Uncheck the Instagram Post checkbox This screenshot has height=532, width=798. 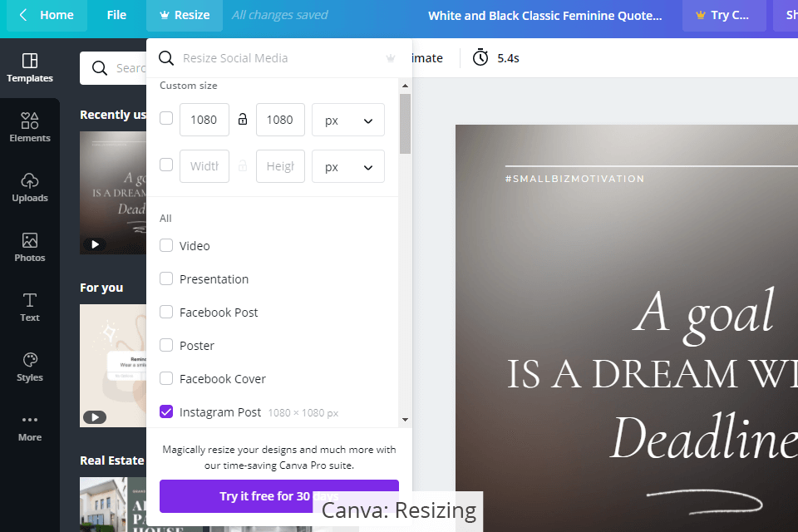pos(166,411)
